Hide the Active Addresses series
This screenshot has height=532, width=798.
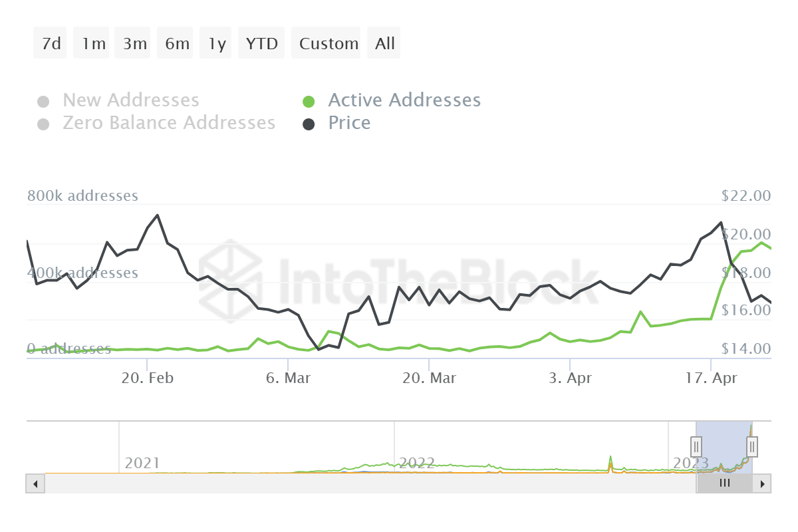click(404, 100)
